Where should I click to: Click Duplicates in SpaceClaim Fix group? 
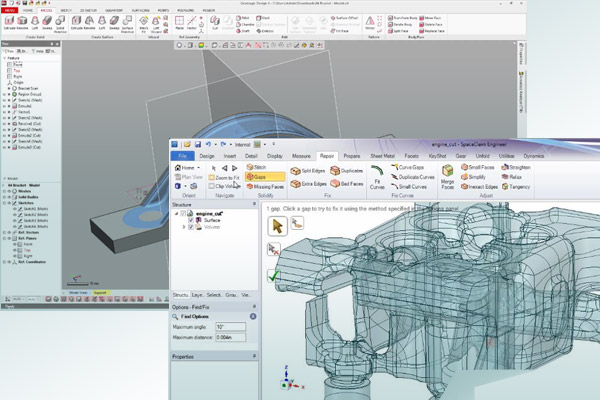coord(346,171)
